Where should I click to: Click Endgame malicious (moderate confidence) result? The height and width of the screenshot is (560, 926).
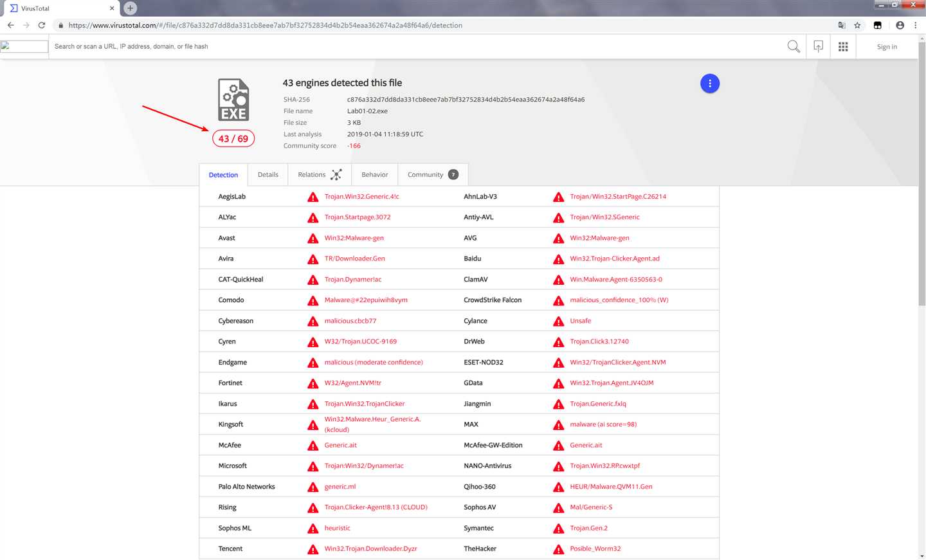(374, 363)
